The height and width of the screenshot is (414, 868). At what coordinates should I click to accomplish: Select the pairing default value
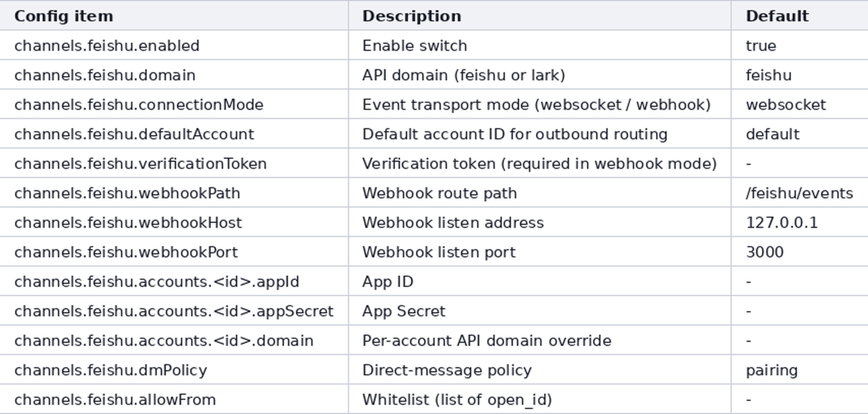pyautogui.click(x=772, y=370)
